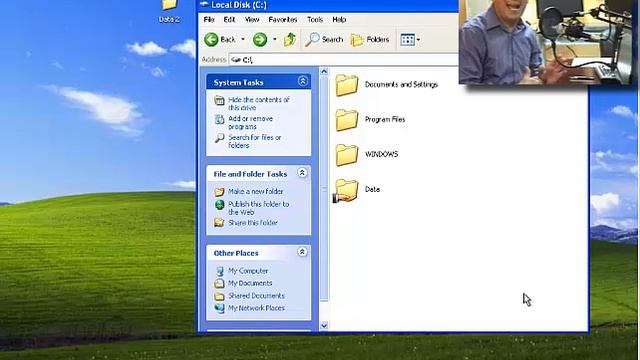Open the Search magnifier toolbar button
This screenshot has height=360, width=640.
coord(324,40)
